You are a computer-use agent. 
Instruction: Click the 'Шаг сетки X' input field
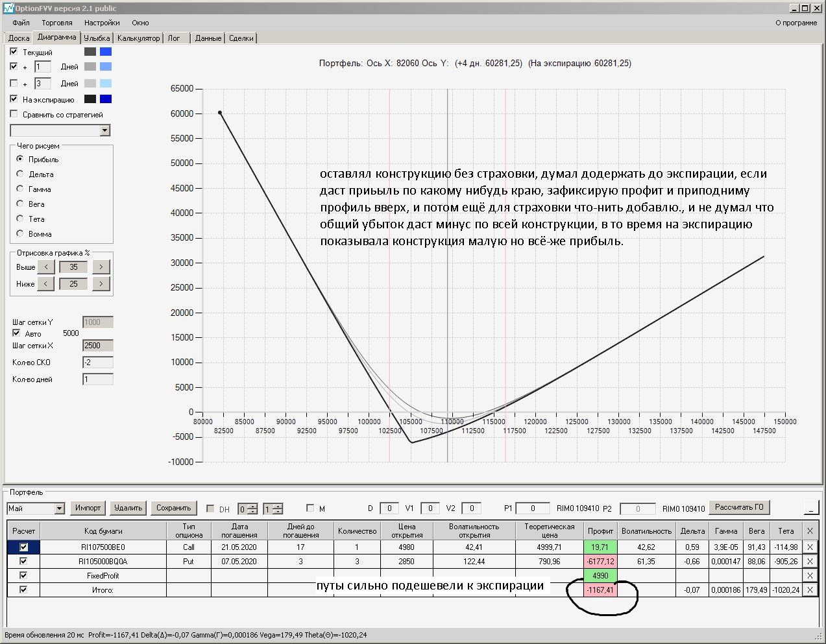pyautogui.click(x=97, y=346)
